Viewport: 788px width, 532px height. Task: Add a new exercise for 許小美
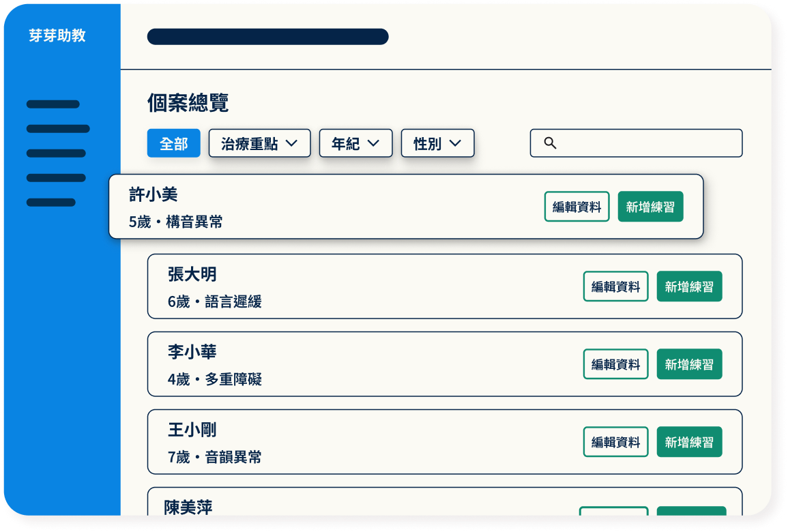click(650, 207)
